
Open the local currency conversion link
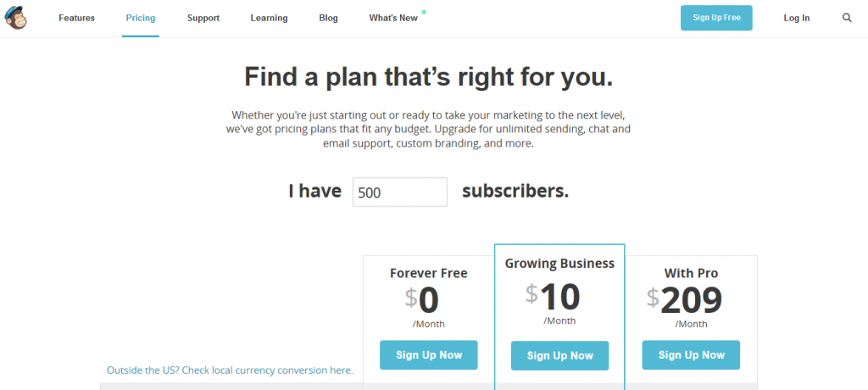click(x=230, y=370)
